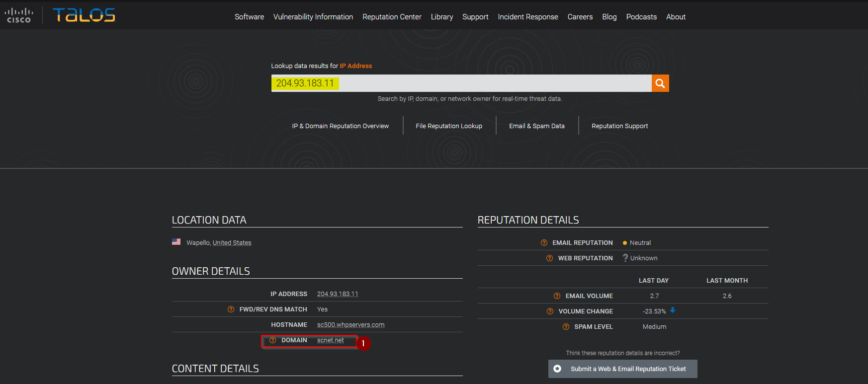Click the Cisco logo
This screenshot has height=384, width=868.
19,15
